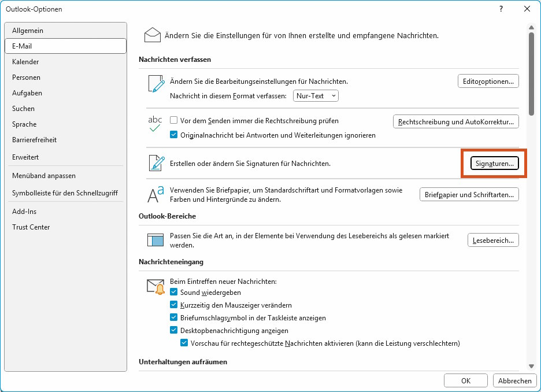The height and width of the screenshot is (392, 541).
Task: Close the Outlook-Optionen dialog with X
Action: click(x=527, y=9)
